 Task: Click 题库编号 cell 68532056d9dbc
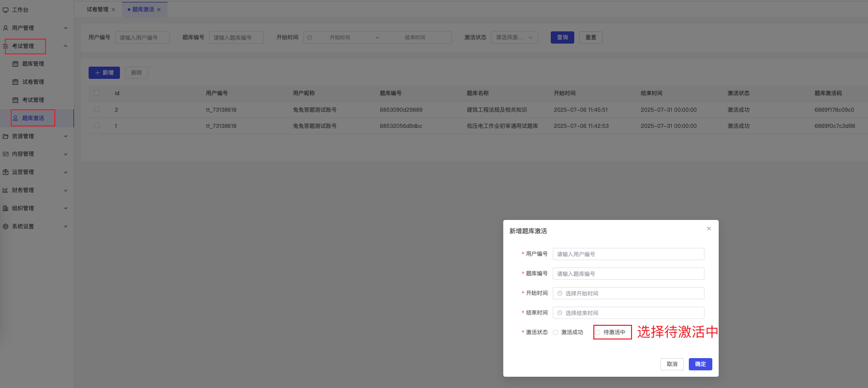(401, 126)
